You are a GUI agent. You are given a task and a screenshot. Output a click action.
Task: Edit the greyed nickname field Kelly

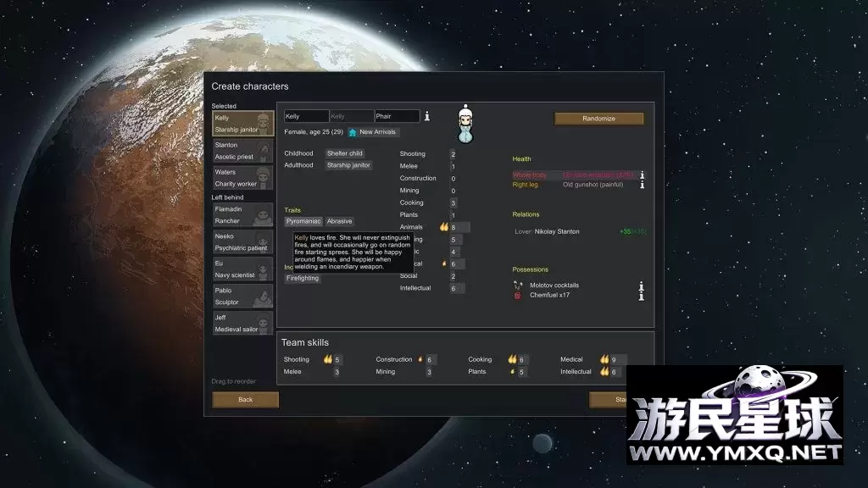(x=352, y=116)
